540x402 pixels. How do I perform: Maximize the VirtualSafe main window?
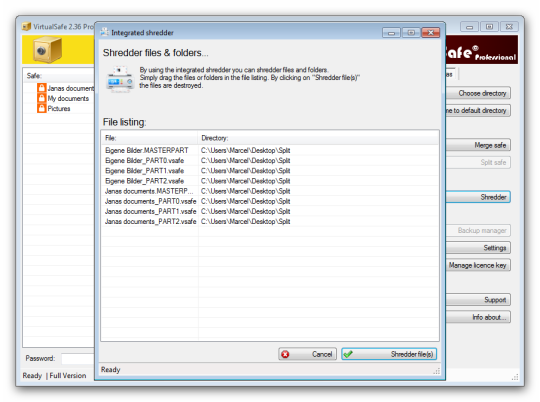[x=489, y=27]
